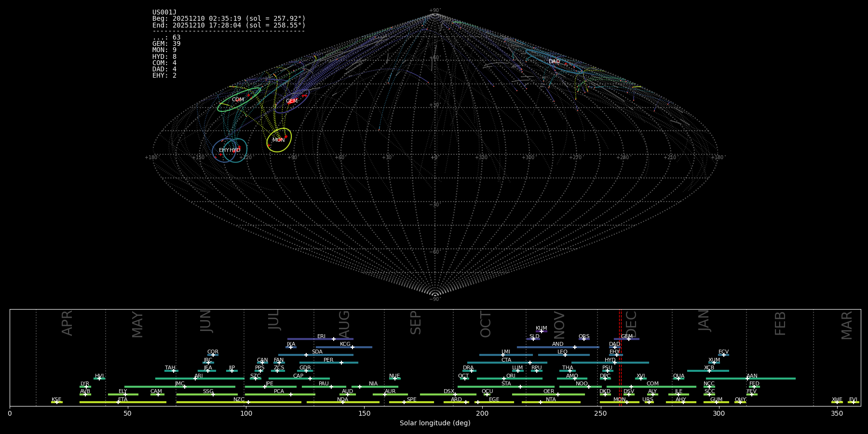Click the GEM activity bar in timeline
868x434 pixels.
tap(626, 339)
